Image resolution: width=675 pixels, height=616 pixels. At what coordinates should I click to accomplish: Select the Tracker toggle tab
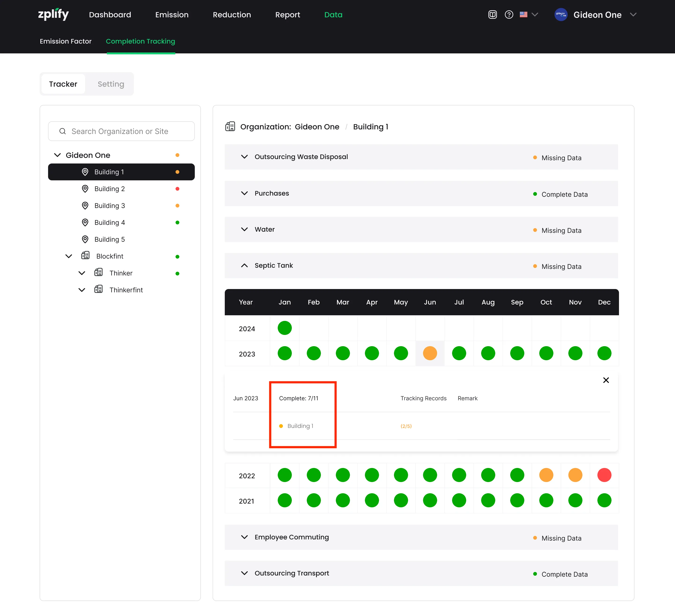click(x=63, y=84)
